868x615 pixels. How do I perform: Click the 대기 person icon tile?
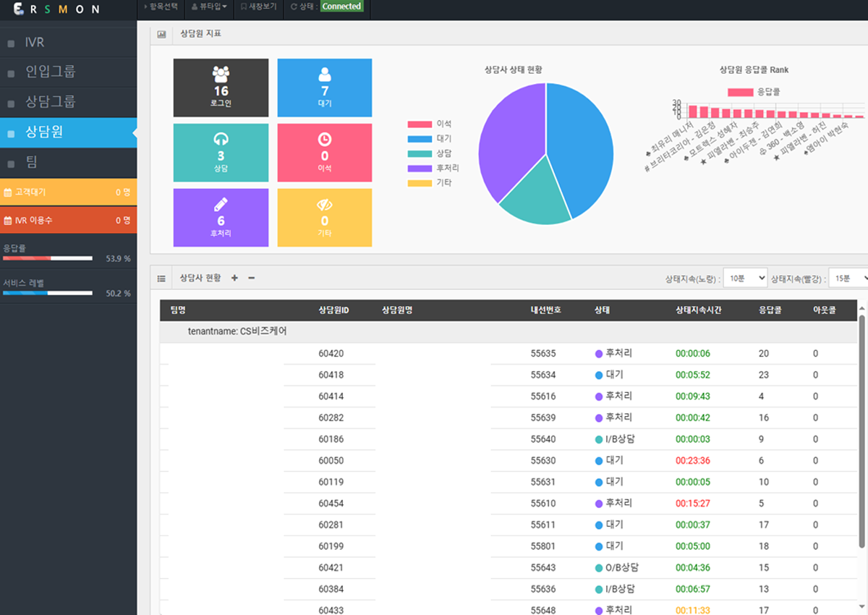pos(325,88)
